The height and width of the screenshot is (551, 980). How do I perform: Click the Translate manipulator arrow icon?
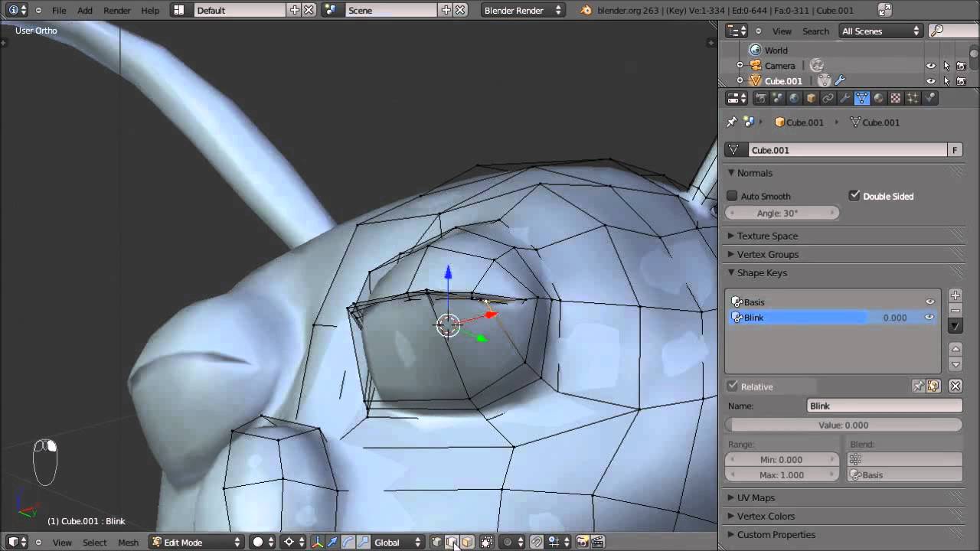pyautogui.click(x=332, y=542)
